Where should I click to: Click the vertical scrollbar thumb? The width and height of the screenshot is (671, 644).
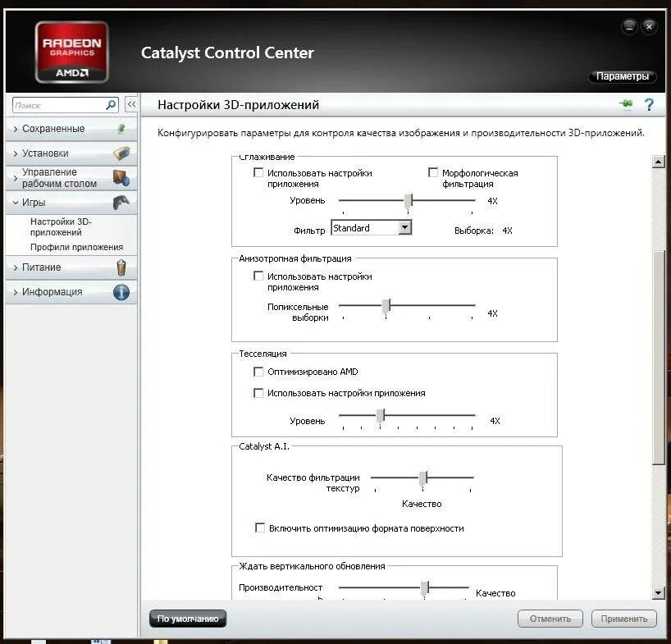tap(659, 358)
